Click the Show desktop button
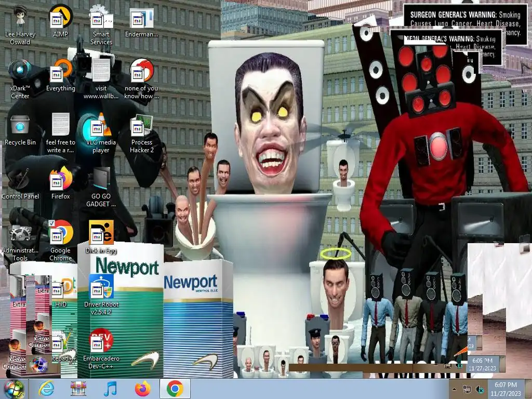The height and width of the screenshot is (399, 532). pos(528,389)
